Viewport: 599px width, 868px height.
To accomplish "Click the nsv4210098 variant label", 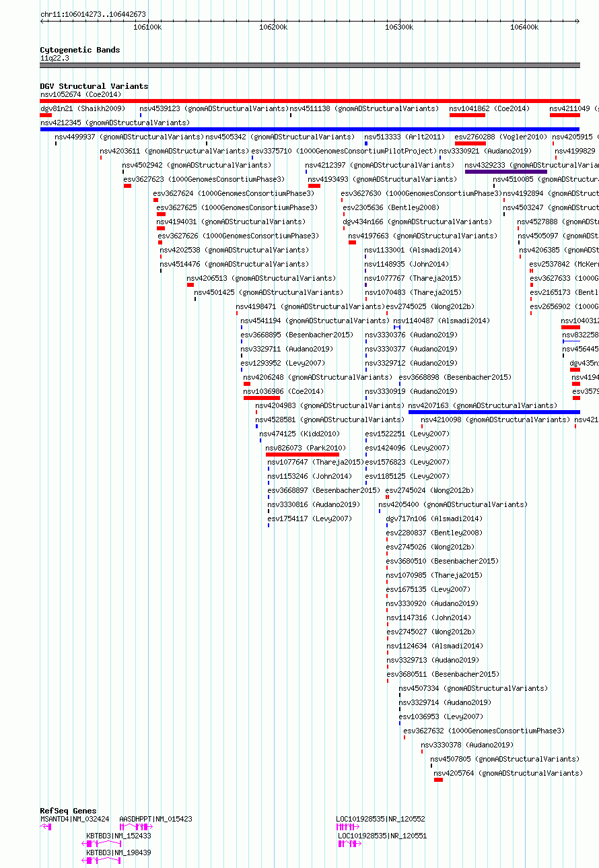I will (x=495, y=420).
